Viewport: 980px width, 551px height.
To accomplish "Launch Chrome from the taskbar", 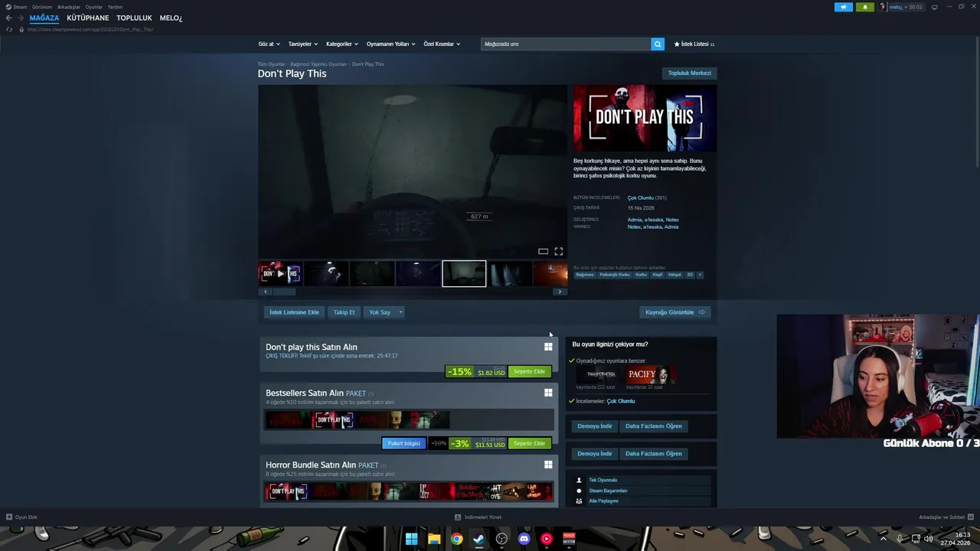I will 456,539.
